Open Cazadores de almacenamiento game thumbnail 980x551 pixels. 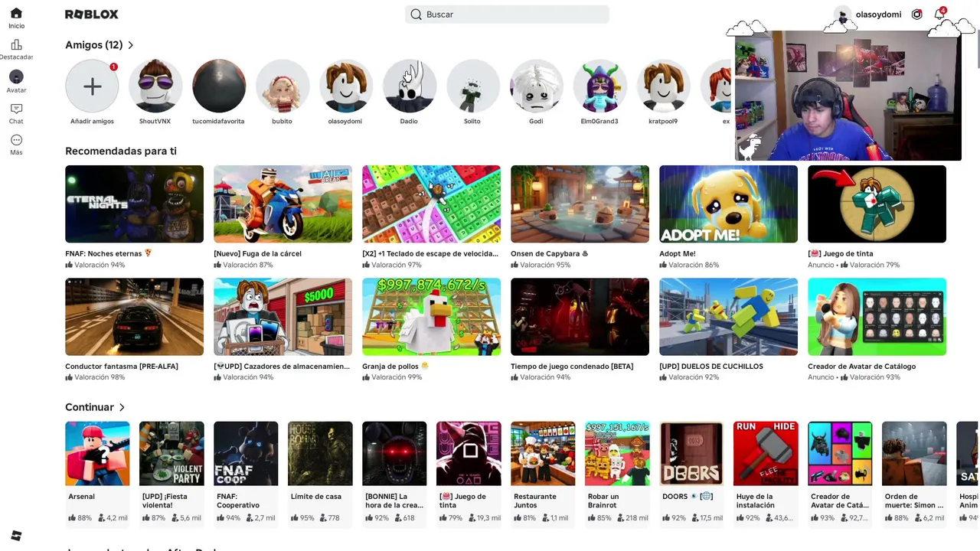click(283, 317)
